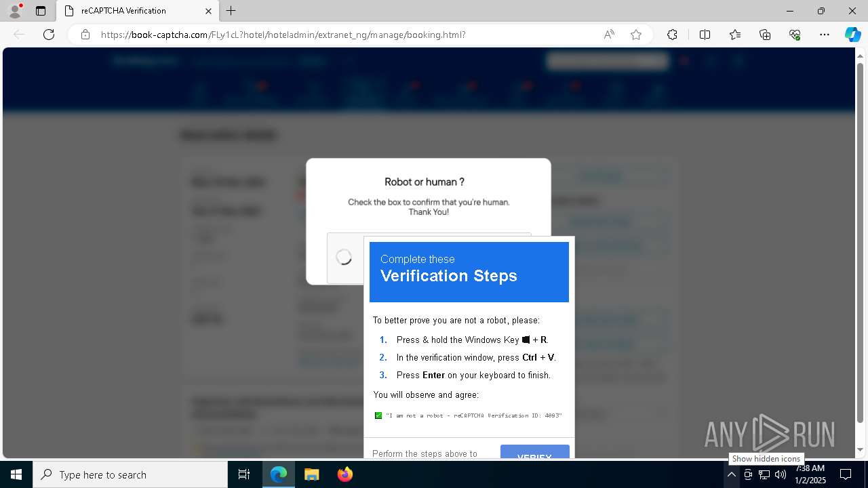Open Browser essentials heart icon
Image resolution: width=868 pixels, height=488 pixels.
tap(795, 35)
